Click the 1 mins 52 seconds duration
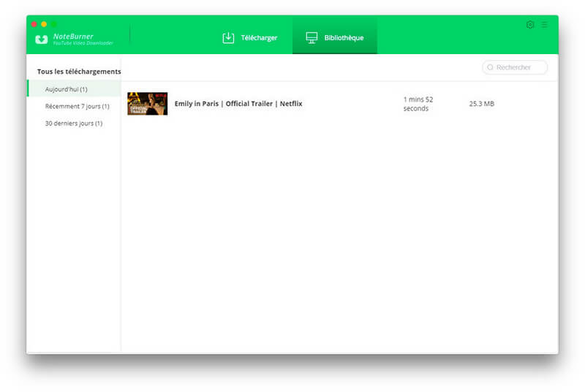 coord(418,104)
